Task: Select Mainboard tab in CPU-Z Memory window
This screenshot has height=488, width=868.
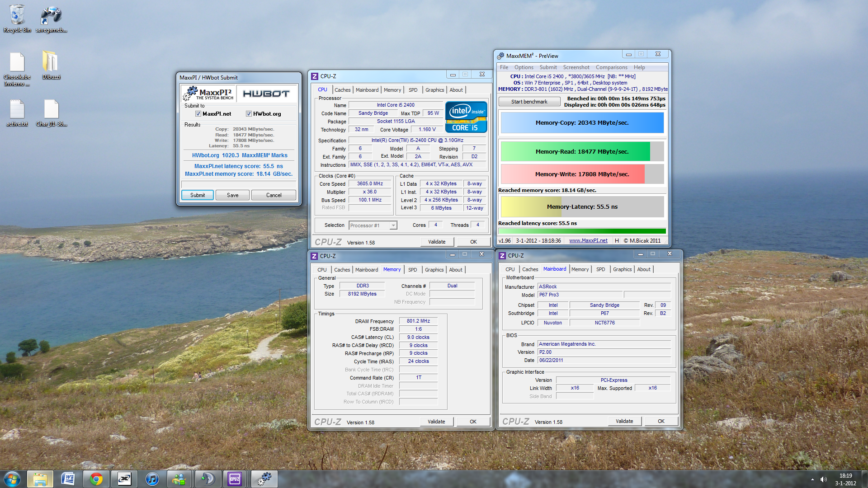Action: [x=367, y=270]
